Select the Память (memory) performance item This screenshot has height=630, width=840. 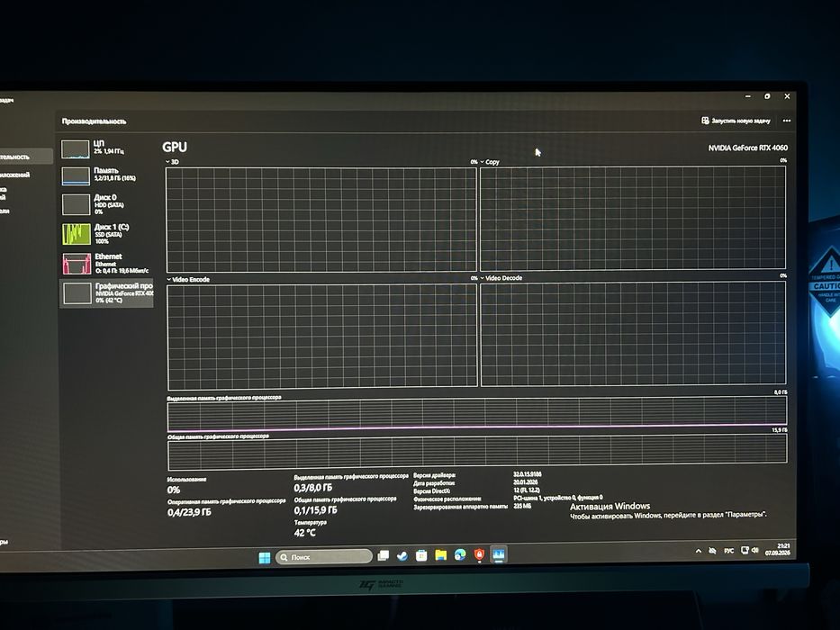tap(106, 175)
